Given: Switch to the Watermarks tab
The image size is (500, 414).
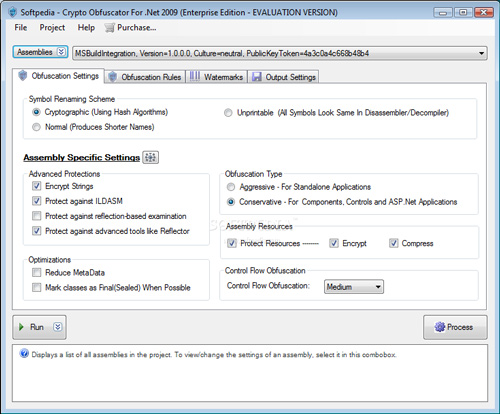Looking at the screenshot, I should 216,77.
